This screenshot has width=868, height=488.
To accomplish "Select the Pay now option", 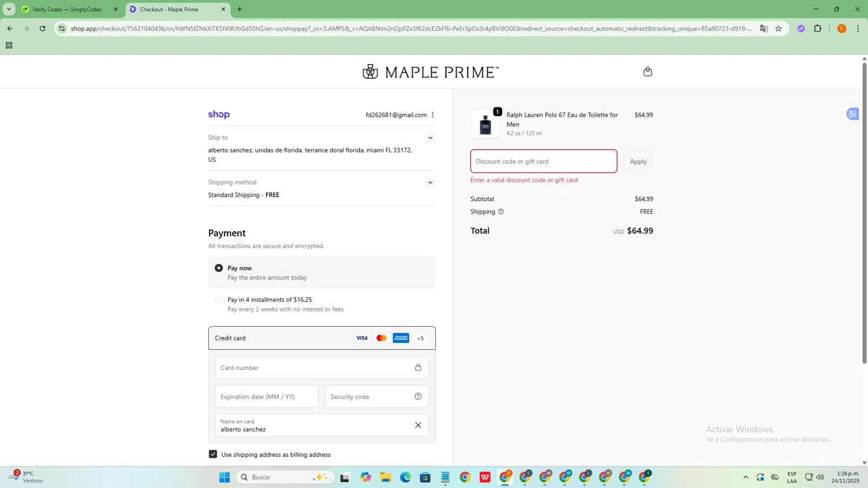I will point(219,268).
